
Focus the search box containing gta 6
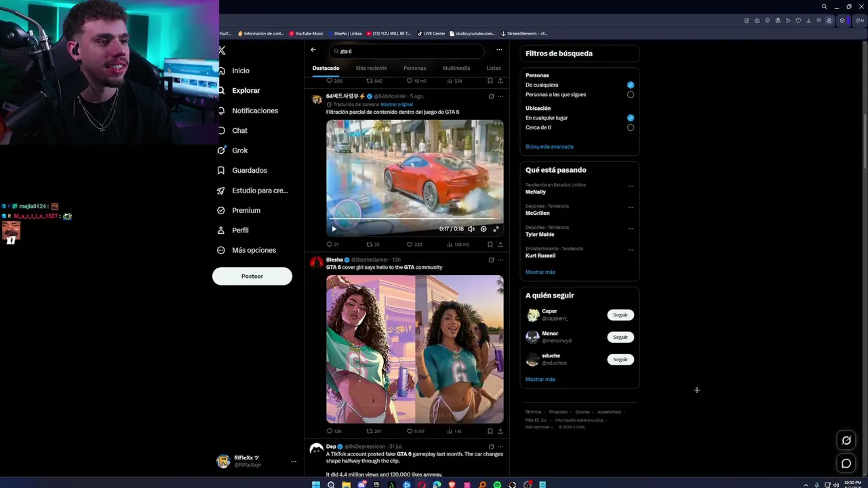pos(407,51)
